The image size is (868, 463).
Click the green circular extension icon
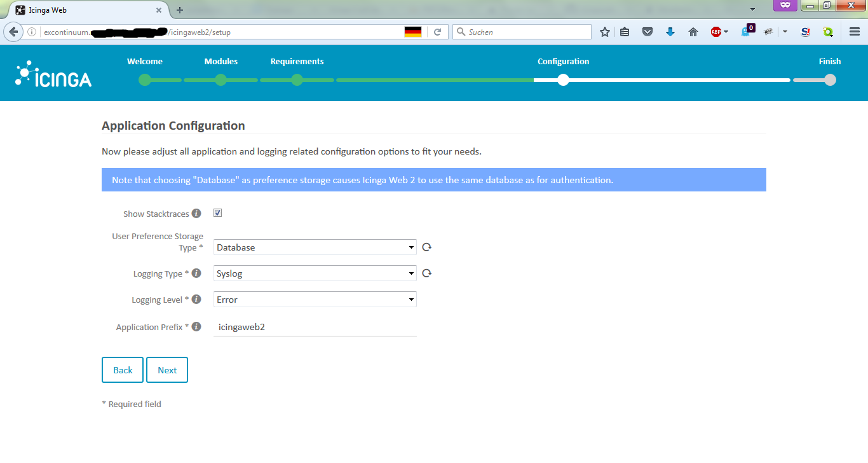(x=828, y=32)
